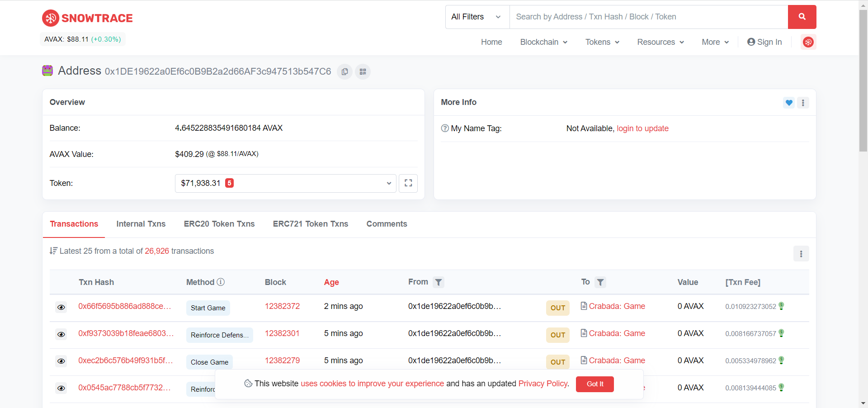
Task: Preview transaction 0xec2b6c576b49f931b5f eye icon
Action: [x=61, y=361]
